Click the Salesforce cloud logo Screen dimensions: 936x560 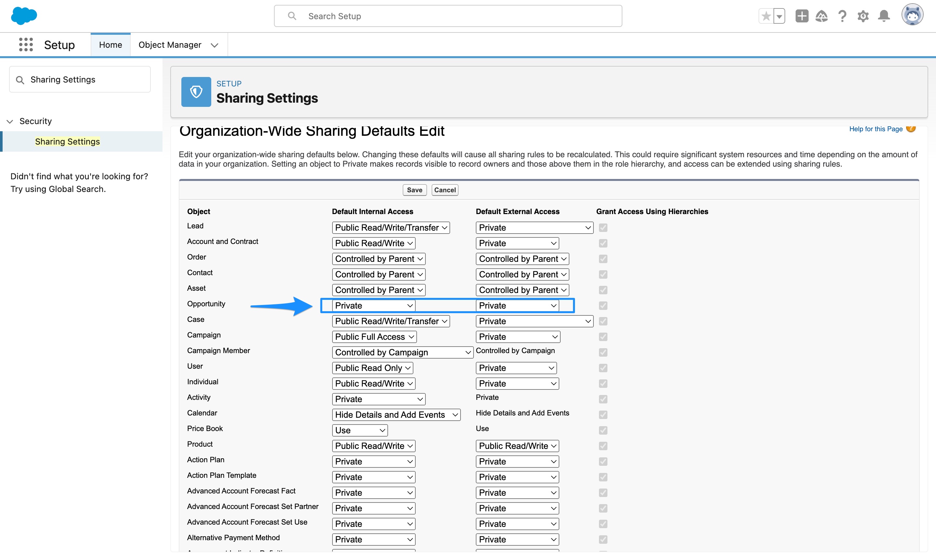tap(24, 16)
